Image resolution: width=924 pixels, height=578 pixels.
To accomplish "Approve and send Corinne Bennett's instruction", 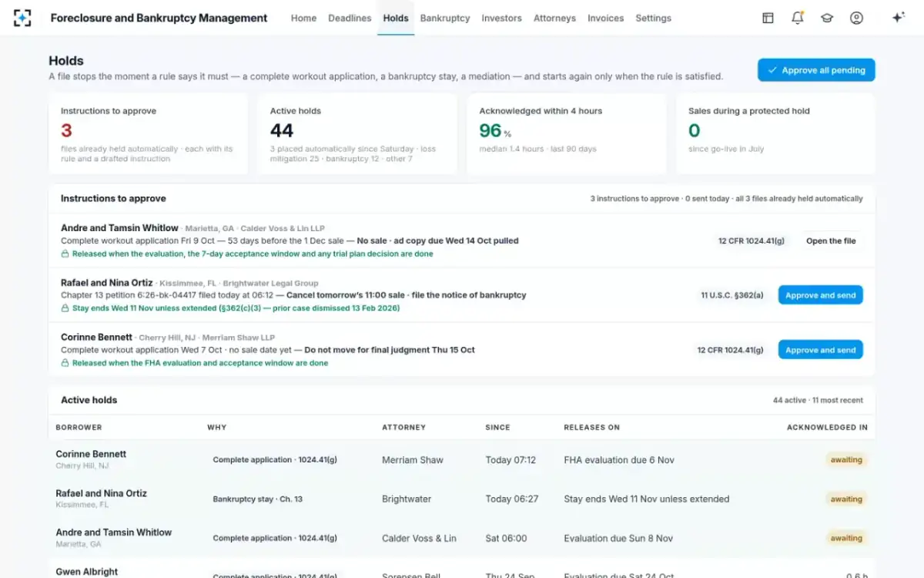I will click(820, 350).
